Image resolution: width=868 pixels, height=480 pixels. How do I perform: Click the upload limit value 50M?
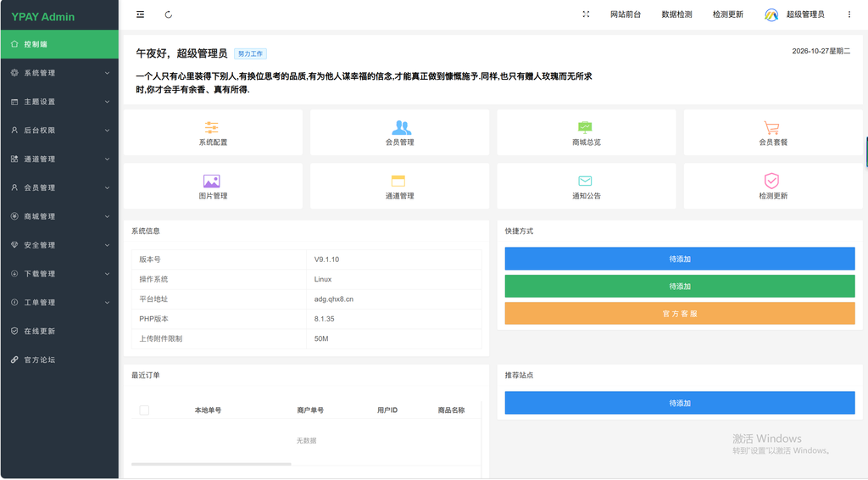[x=321, y=339]
